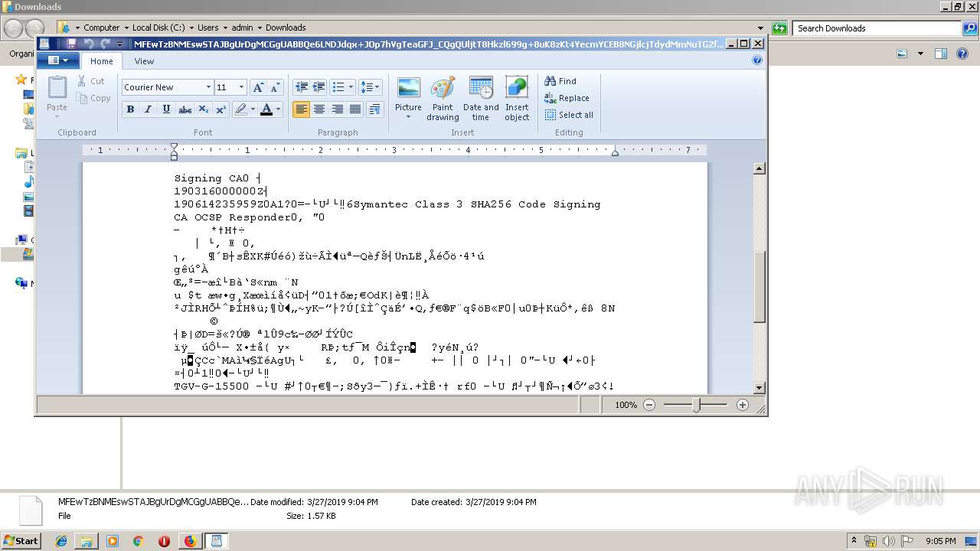Open Internet Explorer from the taskbar
980x551 pixels.
coord(61,541)
